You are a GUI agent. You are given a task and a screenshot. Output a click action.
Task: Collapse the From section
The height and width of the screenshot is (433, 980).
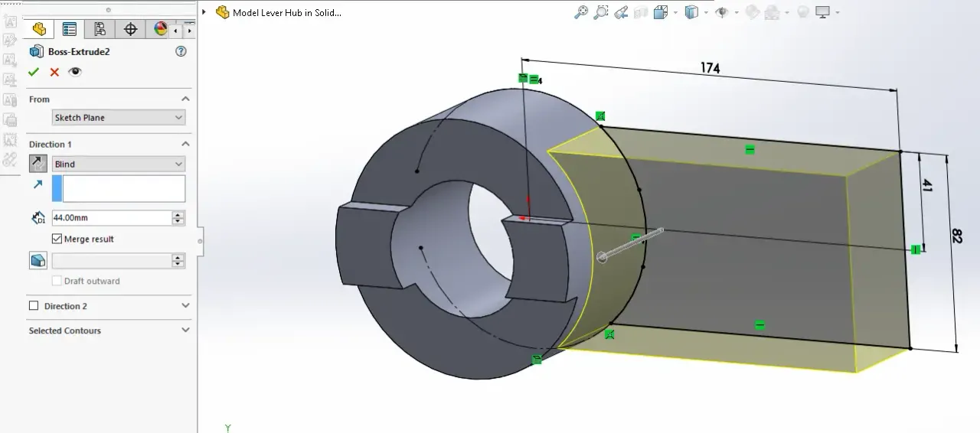(x=185, y=99)
